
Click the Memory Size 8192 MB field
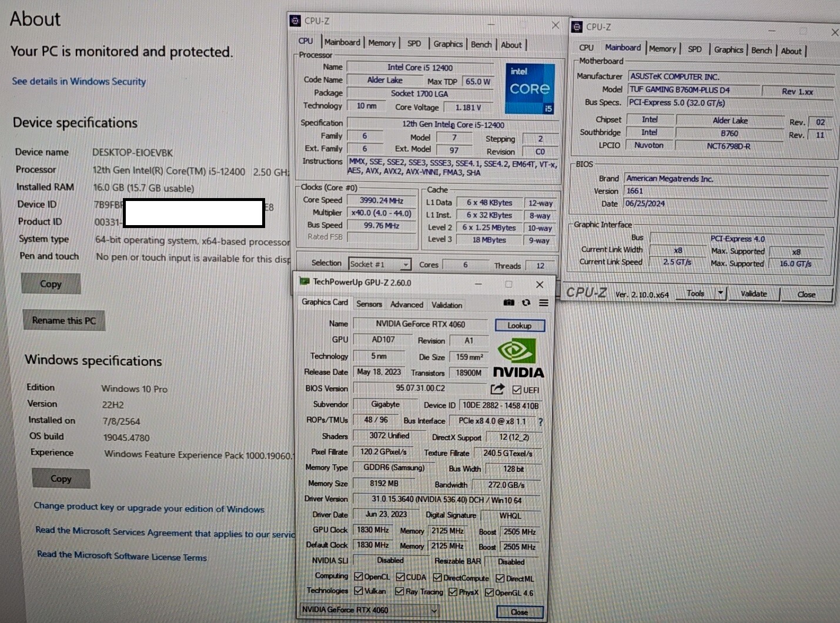[384, 483]
